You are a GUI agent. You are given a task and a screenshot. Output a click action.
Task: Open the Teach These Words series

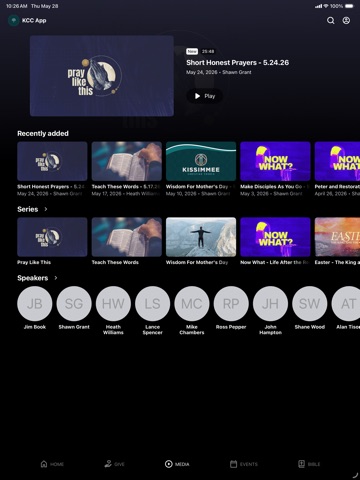(127, 237)
